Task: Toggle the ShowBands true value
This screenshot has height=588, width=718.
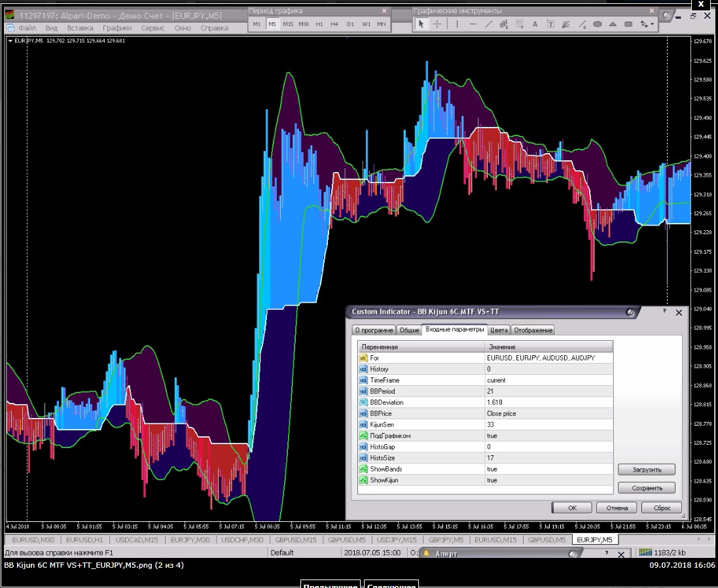Action: (x=548, y=469)
